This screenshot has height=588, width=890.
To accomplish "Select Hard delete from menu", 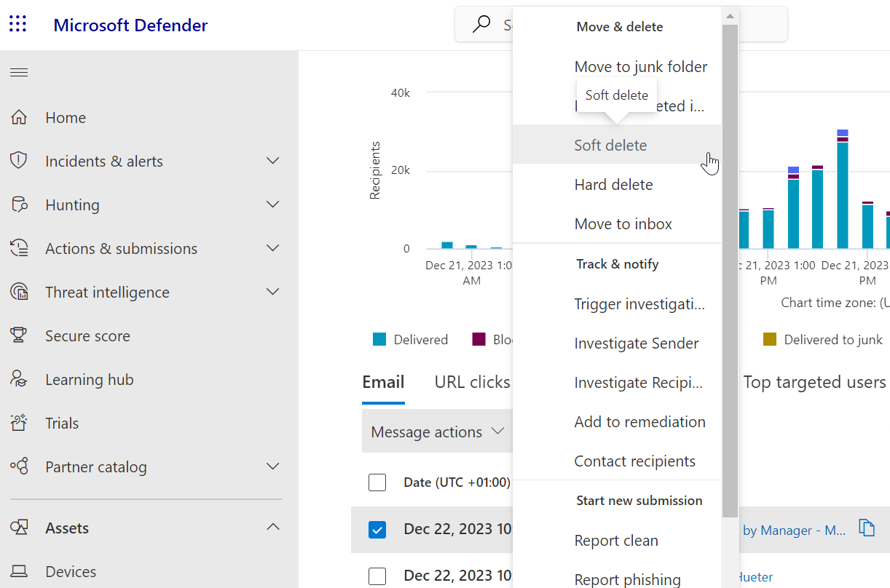I will 617,185.
